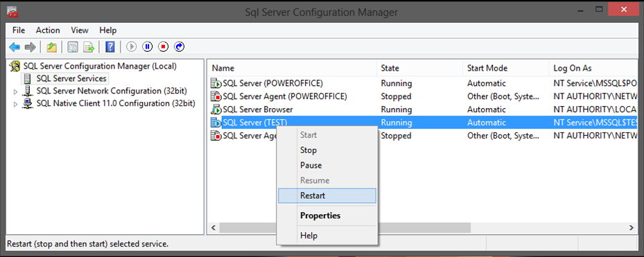Click the Forward arrow toolbar icon
The width and height of the screenshot is (644, 257).
pyautogui.click(x=30, y=47)
